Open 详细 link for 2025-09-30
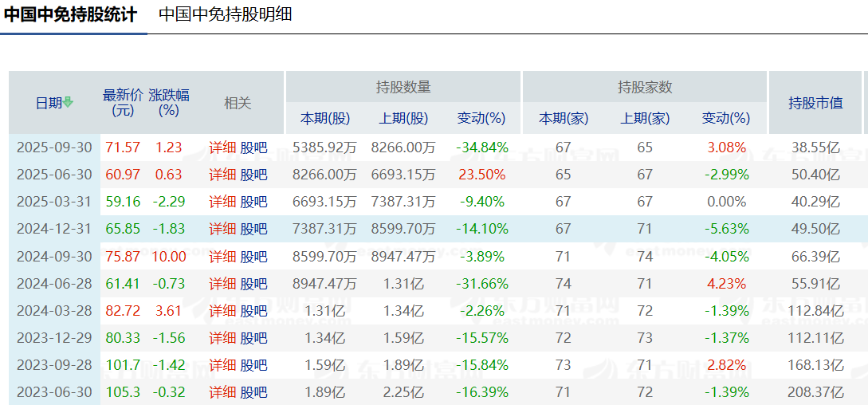 222,147
